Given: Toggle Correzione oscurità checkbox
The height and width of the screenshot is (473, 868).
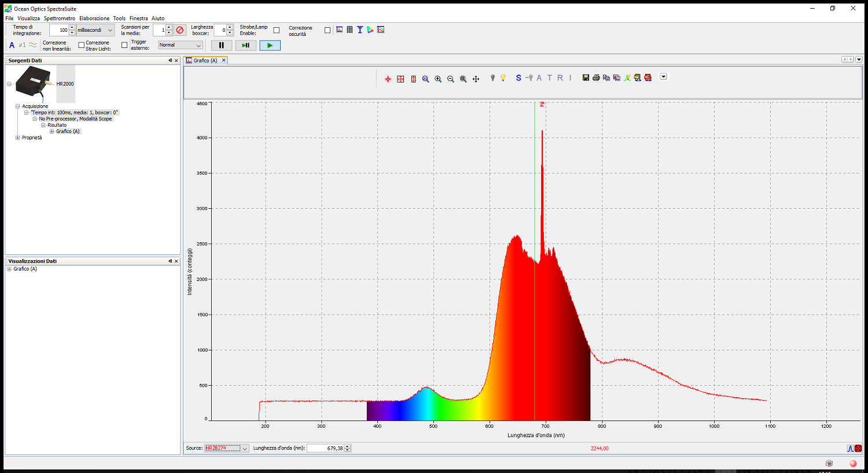Looking at the screenshot, I should [328, 30].
